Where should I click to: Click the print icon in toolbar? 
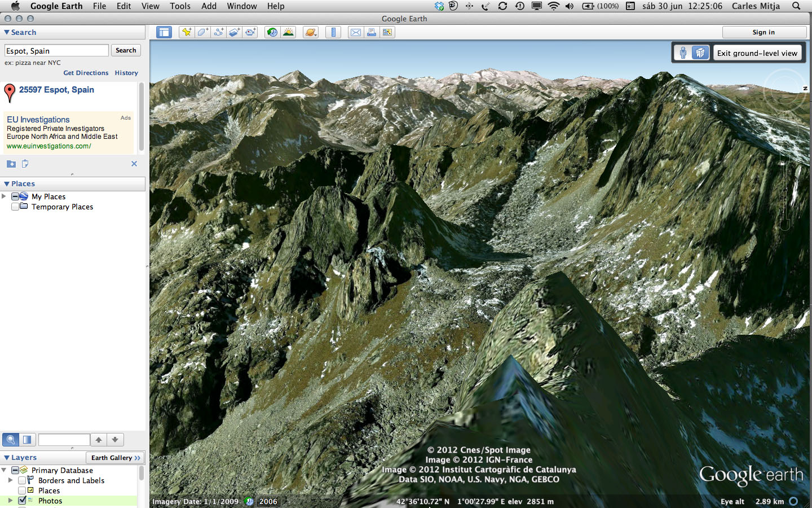[372, 32]
